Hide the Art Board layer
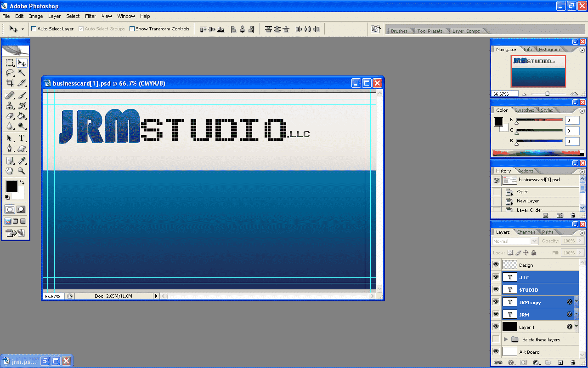Screen dimensions: 588x368 (x=496, y=351)
